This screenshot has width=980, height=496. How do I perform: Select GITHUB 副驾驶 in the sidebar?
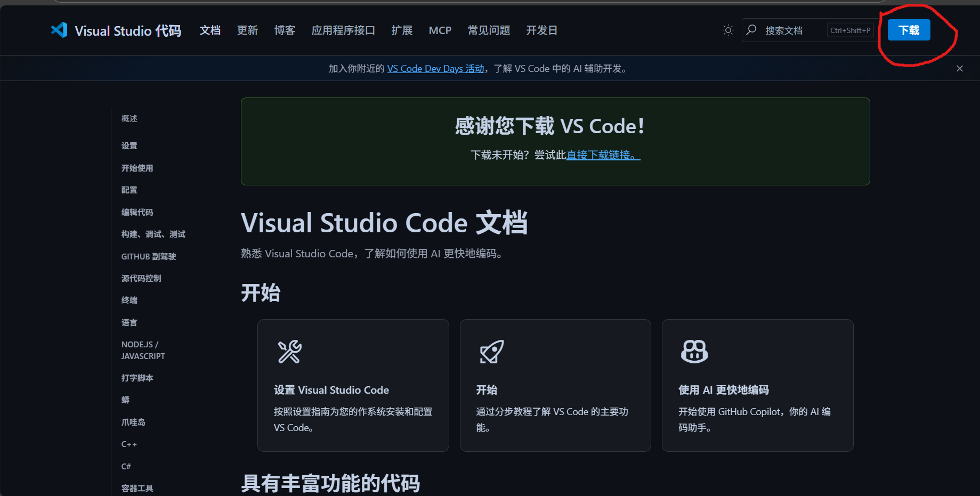point(149,256)
